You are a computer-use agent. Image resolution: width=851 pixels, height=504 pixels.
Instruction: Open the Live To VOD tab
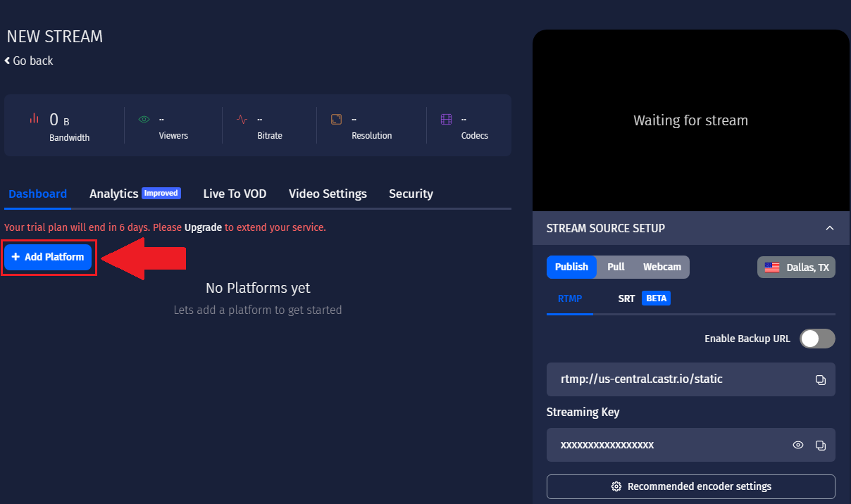pos(235,194)
